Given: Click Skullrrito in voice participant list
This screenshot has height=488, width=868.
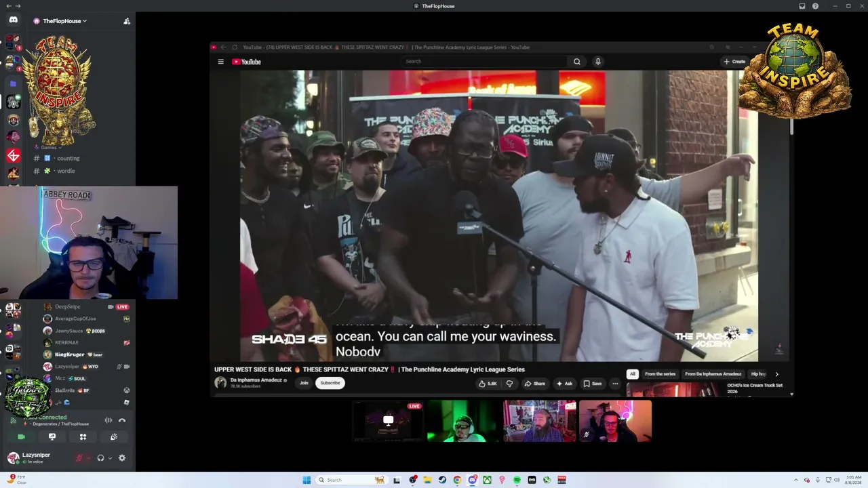Looking at the screenshot, I should (x=64, y=390).
